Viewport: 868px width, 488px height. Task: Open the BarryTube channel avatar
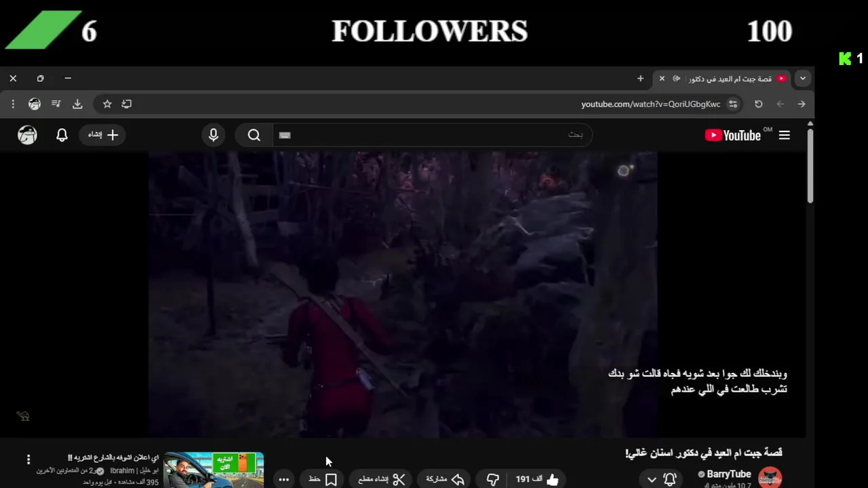[x=770, y=478]
